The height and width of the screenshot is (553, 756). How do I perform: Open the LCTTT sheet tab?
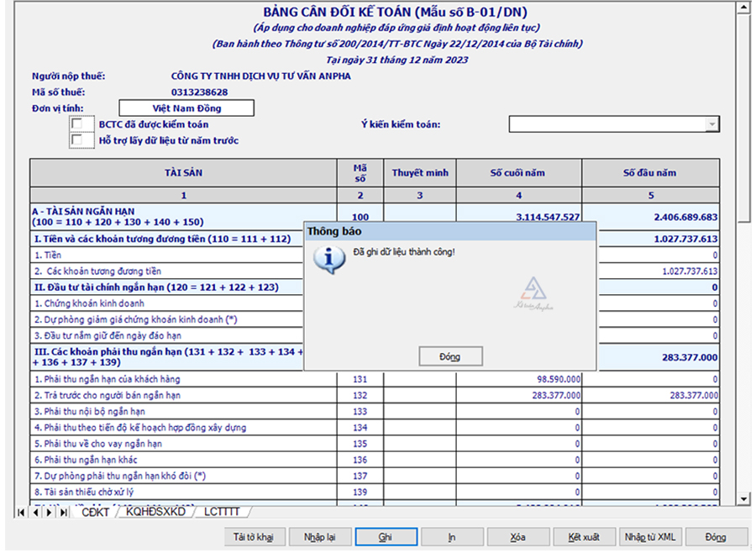222,512
